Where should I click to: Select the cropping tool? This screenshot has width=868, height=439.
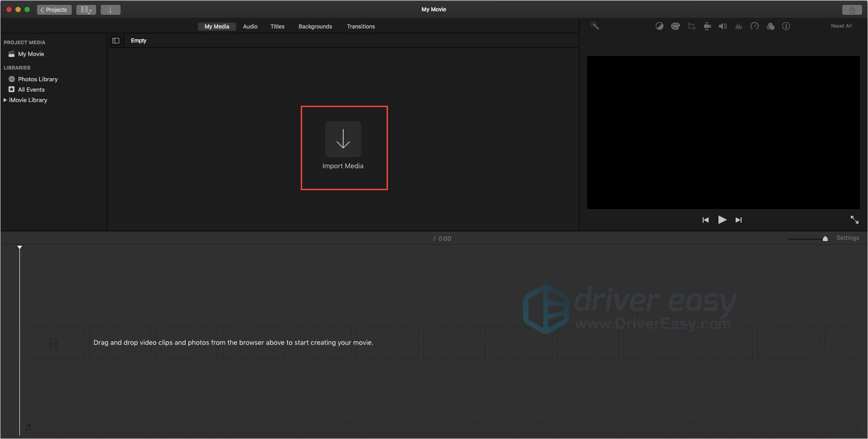[691, 26]
